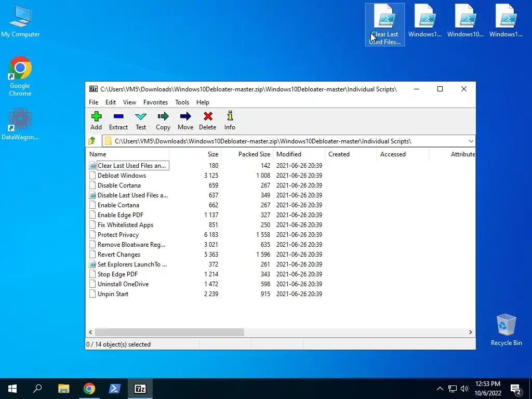Select Google Chrome desktop shortcut

click(20, 76)
